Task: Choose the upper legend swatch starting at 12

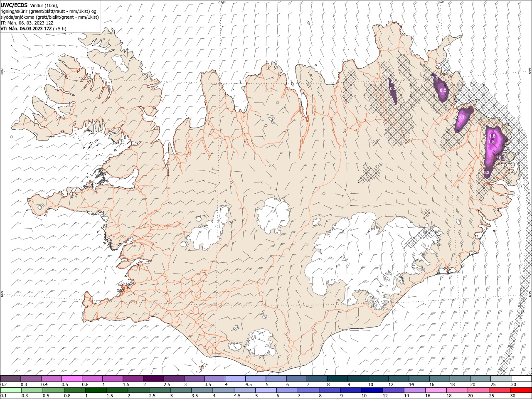Action: [399, 379]
